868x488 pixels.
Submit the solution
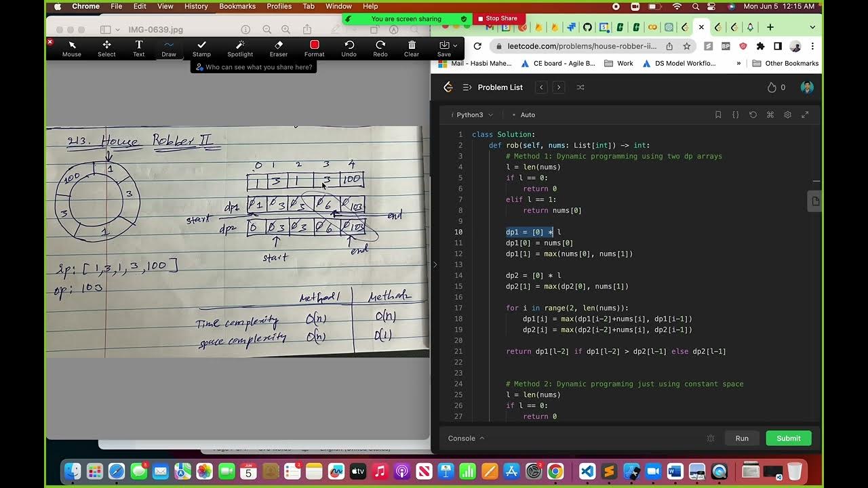[789, 438]
